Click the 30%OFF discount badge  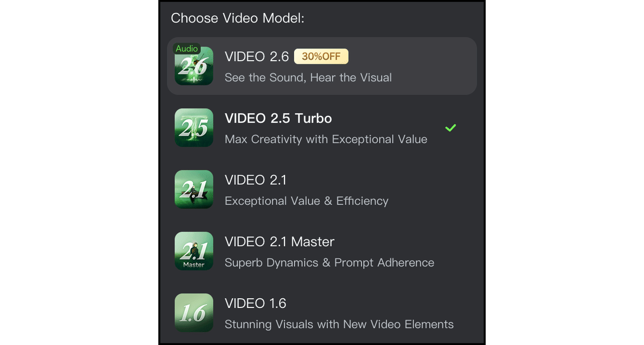coord(321,56)
